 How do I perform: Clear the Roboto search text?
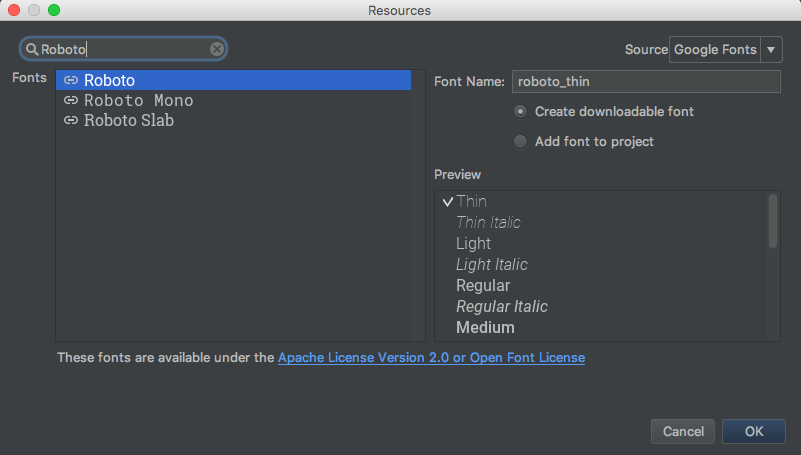[216, 49]
